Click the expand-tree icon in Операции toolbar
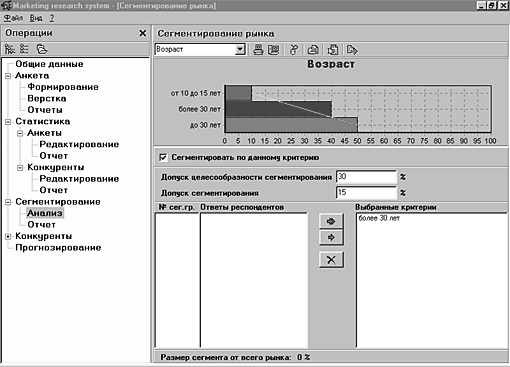The width and height of the screenshot is (510, 367). [x=10, y=49]
